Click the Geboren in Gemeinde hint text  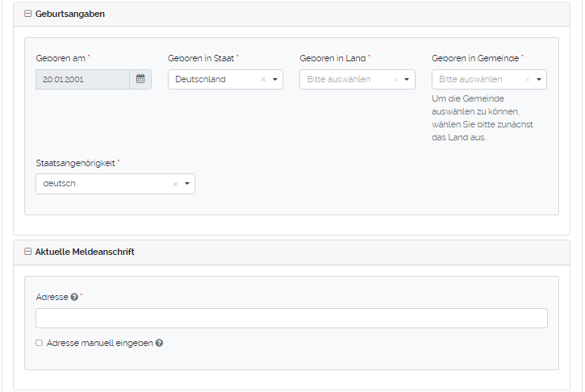pos(482,118)
